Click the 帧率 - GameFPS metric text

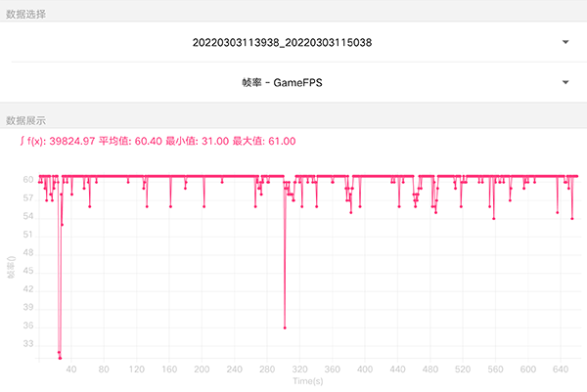(282, 83)
